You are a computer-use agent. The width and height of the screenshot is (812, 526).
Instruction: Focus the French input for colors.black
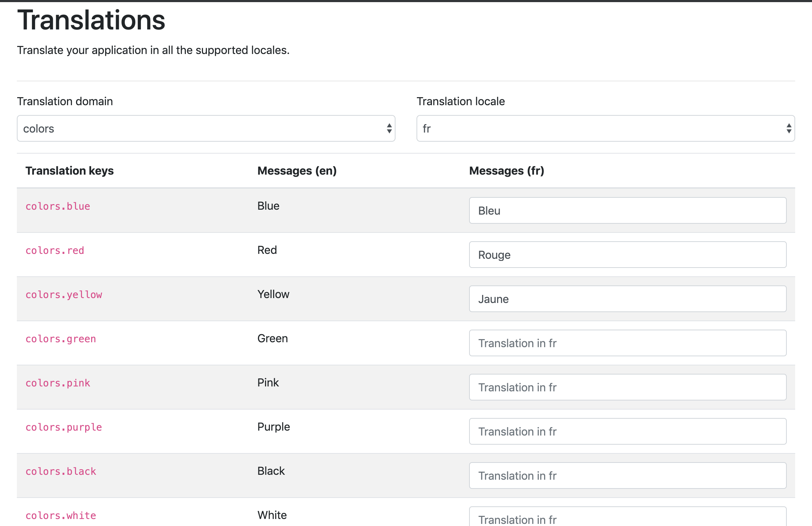[x=628, y=476]
